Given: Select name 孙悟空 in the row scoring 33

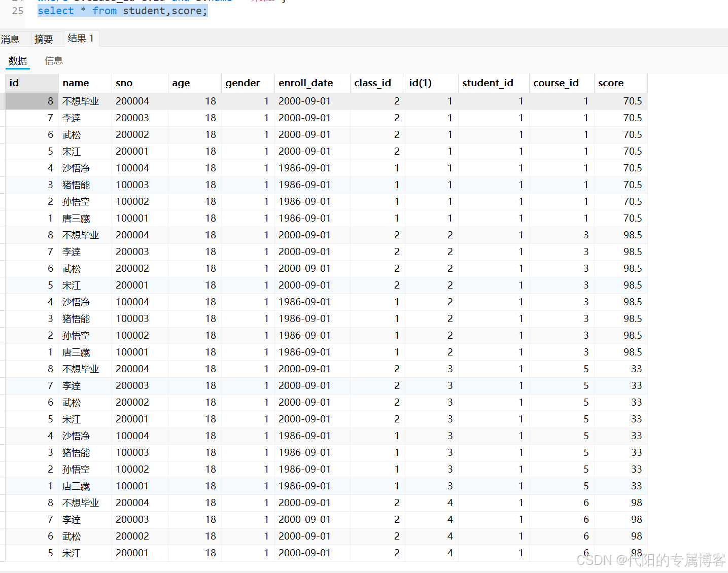Looking at the screenshot, I should point(76,470).
